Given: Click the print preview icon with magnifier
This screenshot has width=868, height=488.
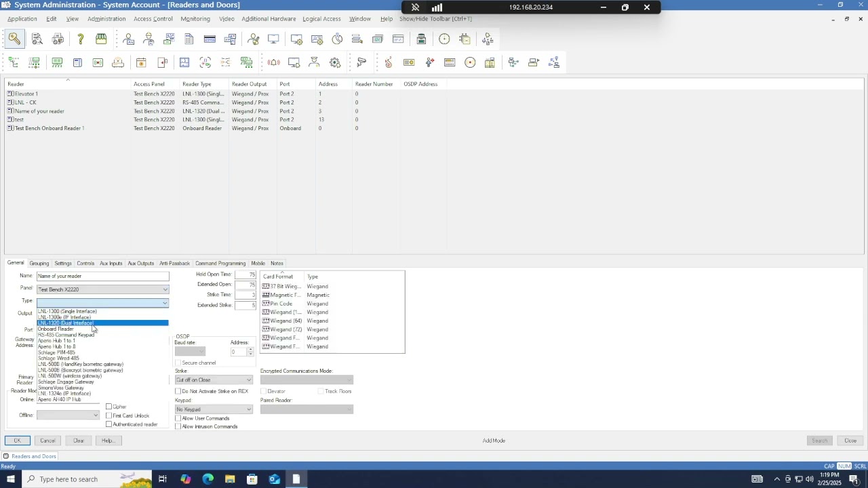Looking at the screenshot, I should point(37,39).
